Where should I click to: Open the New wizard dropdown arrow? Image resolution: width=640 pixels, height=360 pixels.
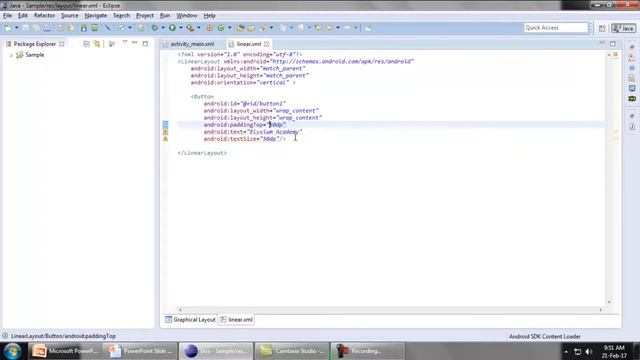[16, 28]
